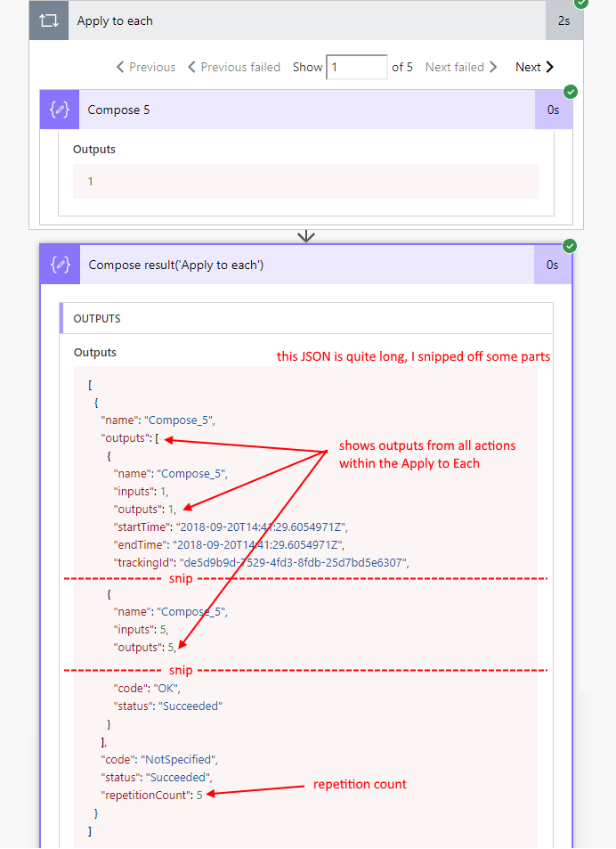Click the OUTPUTS section header
This screenshot has height=849, width=616.
(97, 318)
